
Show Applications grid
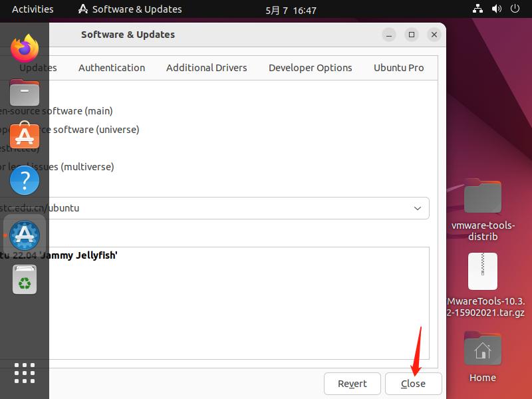coord(25,373)
